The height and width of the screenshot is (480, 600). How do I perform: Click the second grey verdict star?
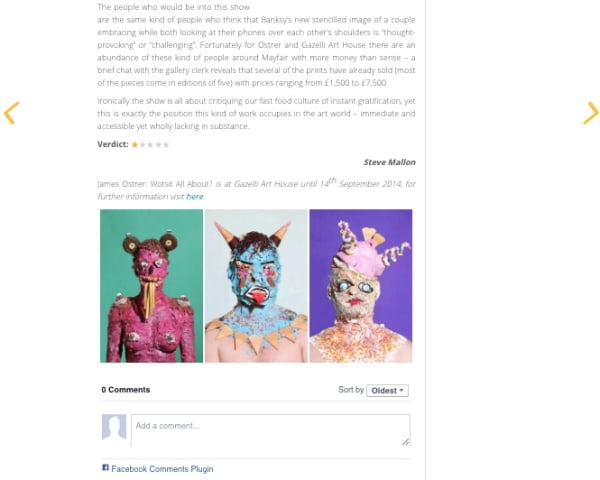150,145
